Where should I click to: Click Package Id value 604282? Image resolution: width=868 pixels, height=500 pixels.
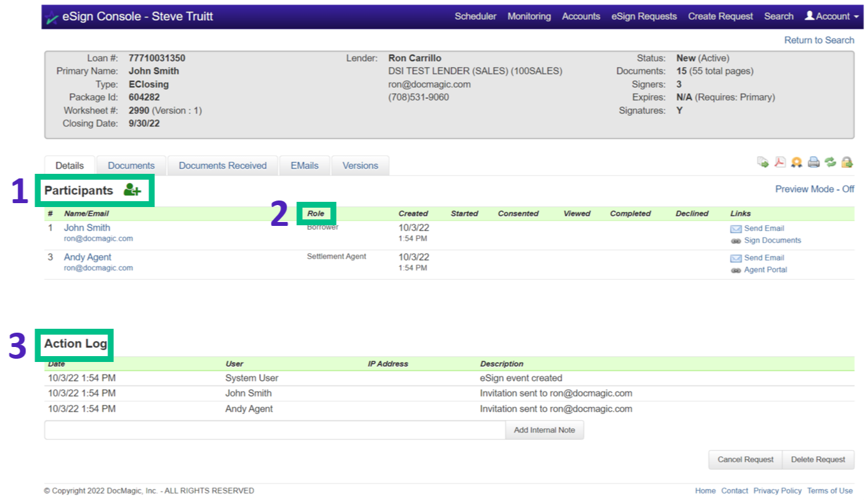(x=144, y=98)
